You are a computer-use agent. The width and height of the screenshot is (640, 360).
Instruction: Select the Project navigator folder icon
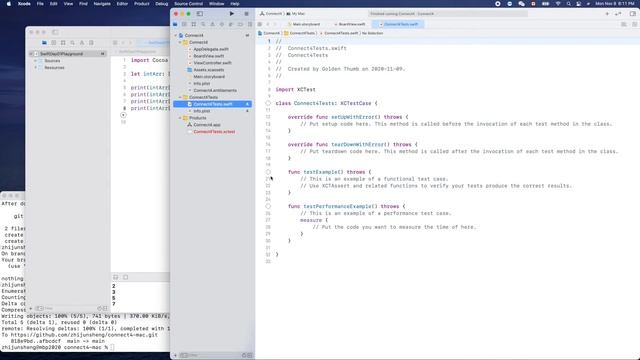pos(175,24)
